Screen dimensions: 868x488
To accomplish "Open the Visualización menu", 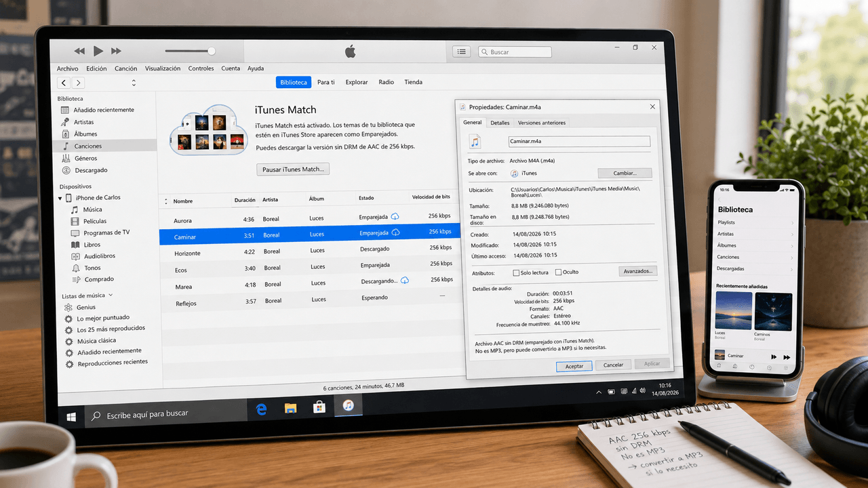I will tap(163, 68).
